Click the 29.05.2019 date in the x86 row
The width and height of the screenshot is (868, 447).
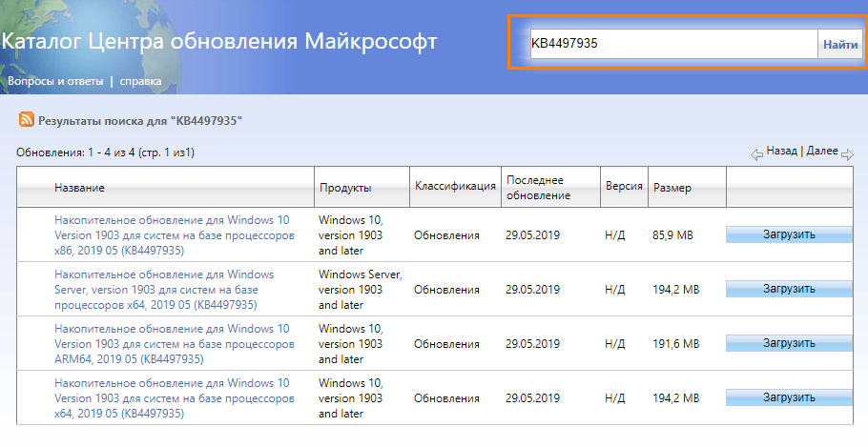[x=532, y=235]
